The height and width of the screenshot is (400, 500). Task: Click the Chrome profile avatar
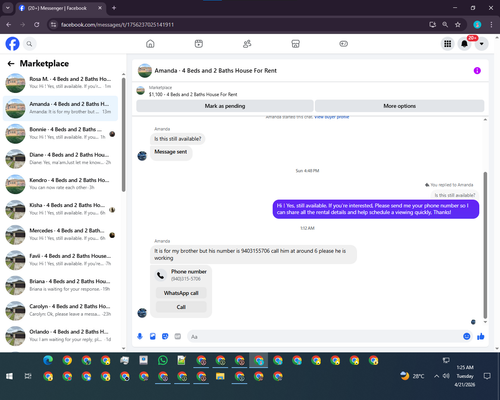(x=477, y=25)
